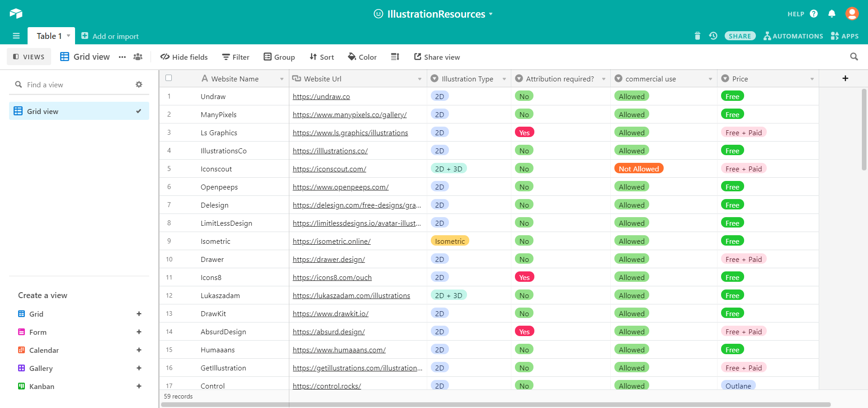The image size is (868, 408).
Task: Open Apps panel
Action: click(x=844, y=36)
